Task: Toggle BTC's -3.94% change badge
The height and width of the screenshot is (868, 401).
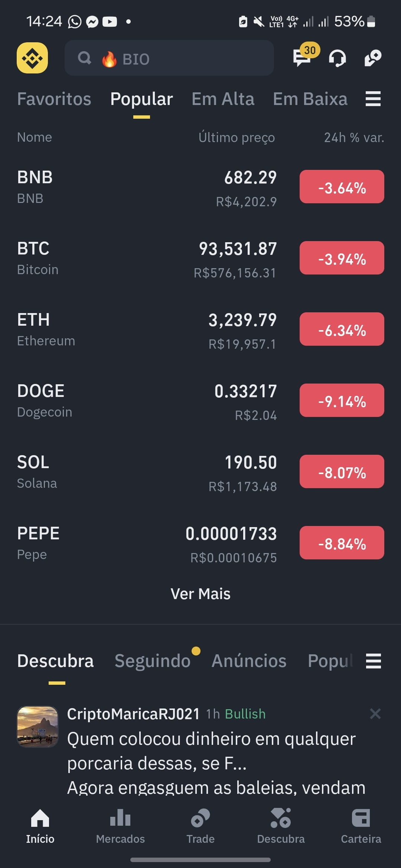Action: pos(342,258)
